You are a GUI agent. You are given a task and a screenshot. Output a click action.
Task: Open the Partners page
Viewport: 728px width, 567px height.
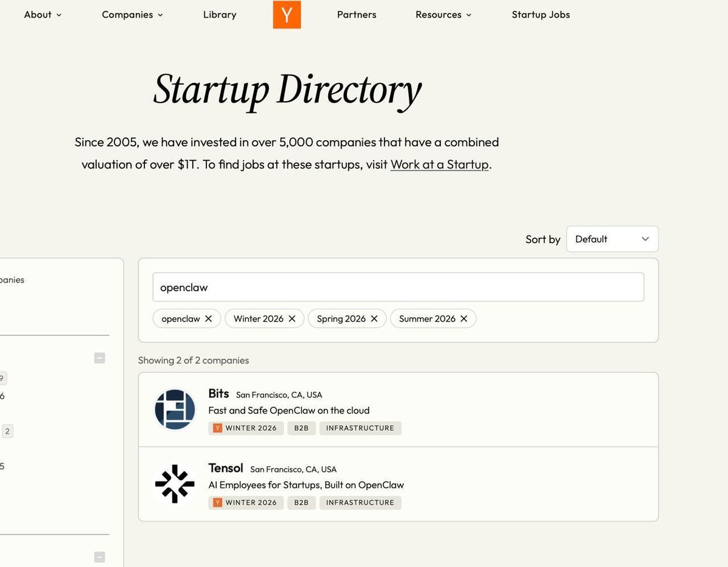(x=357, y=15)
